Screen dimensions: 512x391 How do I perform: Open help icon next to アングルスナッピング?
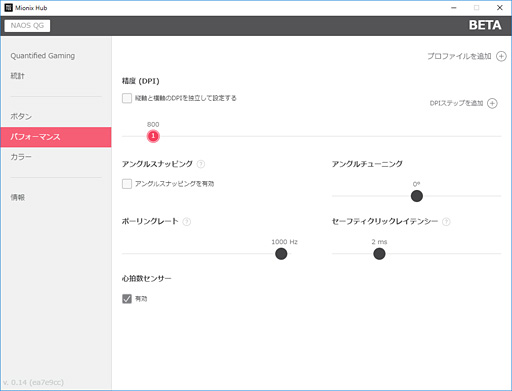pyautogui.click(x=201, y=164)
